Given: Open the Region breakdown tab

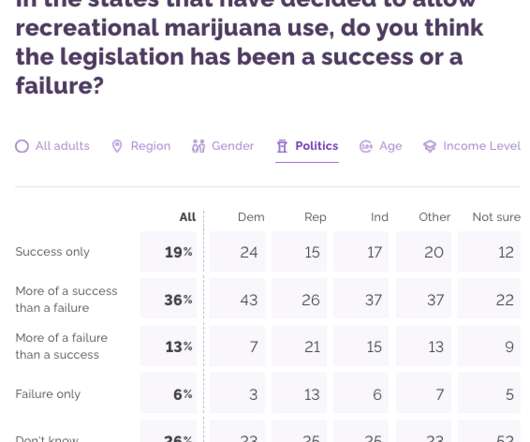Looking at the screenshot, I should [x=141, y=146].
